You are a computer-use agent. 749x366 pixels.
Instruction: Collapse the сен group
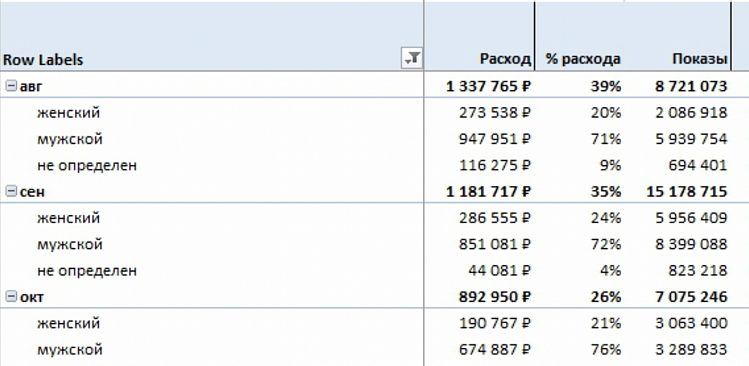[11, 191]
